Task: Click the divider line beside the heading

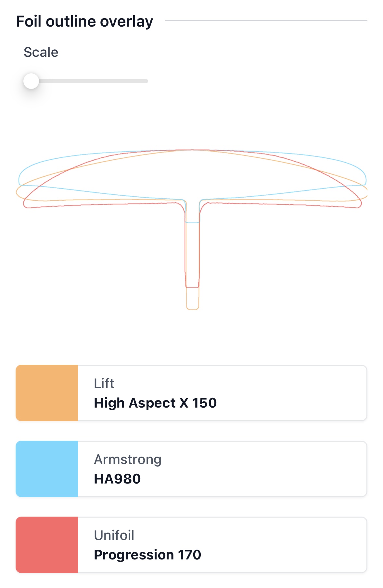Action: point(266,21)
